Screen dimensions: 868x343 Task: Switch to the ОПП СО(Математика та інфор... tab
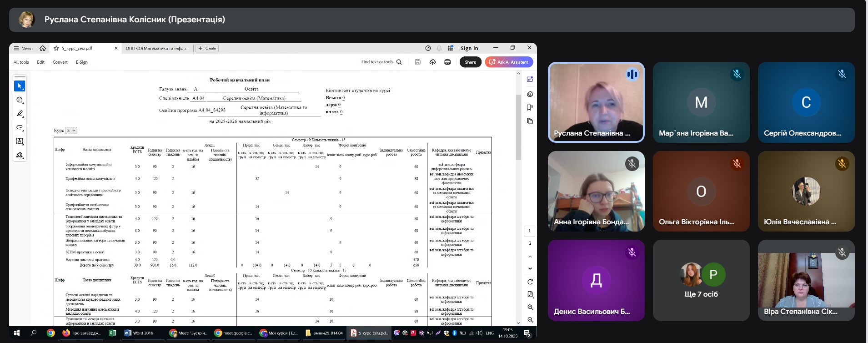click(157, 48)
